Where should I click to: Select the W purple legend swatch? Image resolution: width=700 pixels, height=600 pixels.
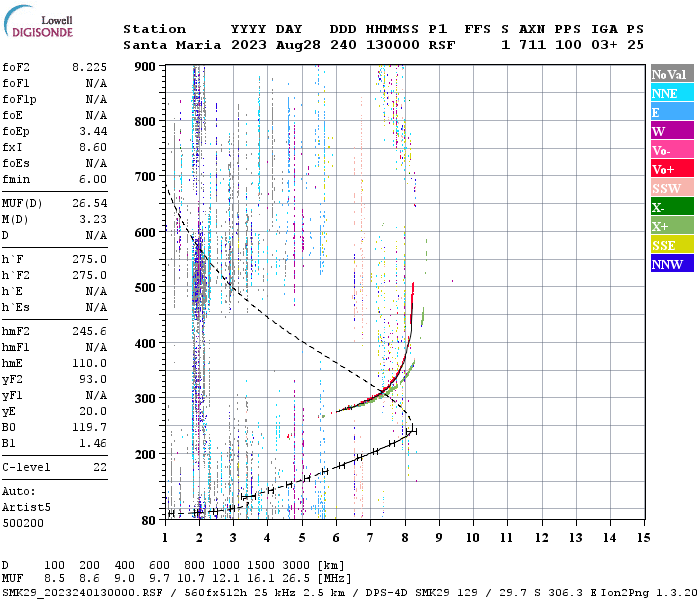pos(672,131)
